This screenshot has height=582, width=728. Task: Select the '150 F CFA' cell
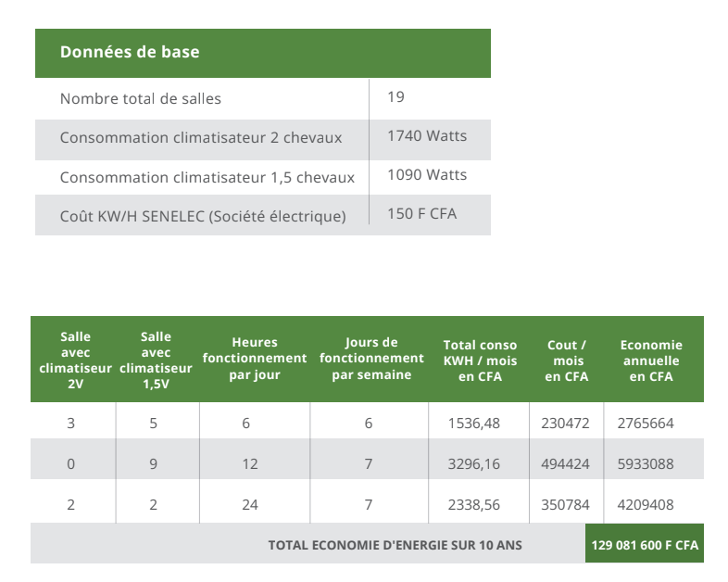pyautogui.click(x=422, y=214)
